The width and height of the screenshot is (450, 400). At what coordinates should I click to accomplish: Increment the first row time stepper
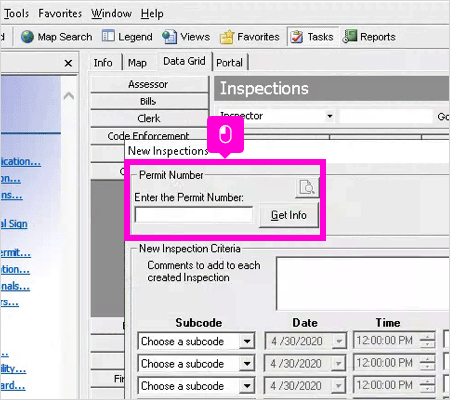pyautogui.click(x=427, y=337)
